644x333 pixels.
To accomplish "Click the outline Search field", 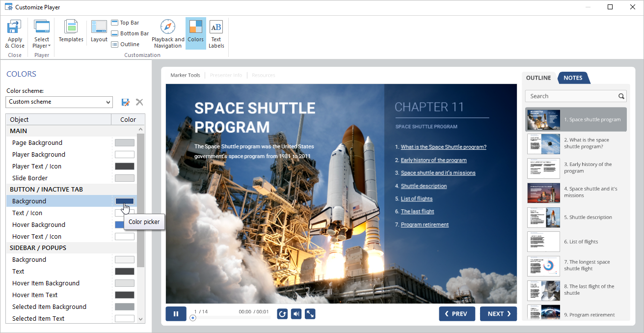I will [572, 96].
